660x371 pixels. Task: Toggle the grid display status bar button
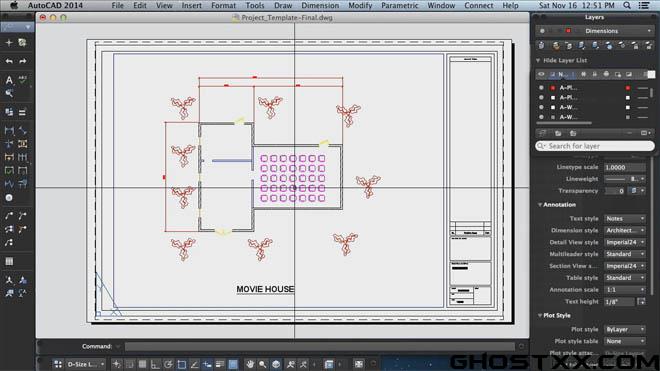point(142,364)
